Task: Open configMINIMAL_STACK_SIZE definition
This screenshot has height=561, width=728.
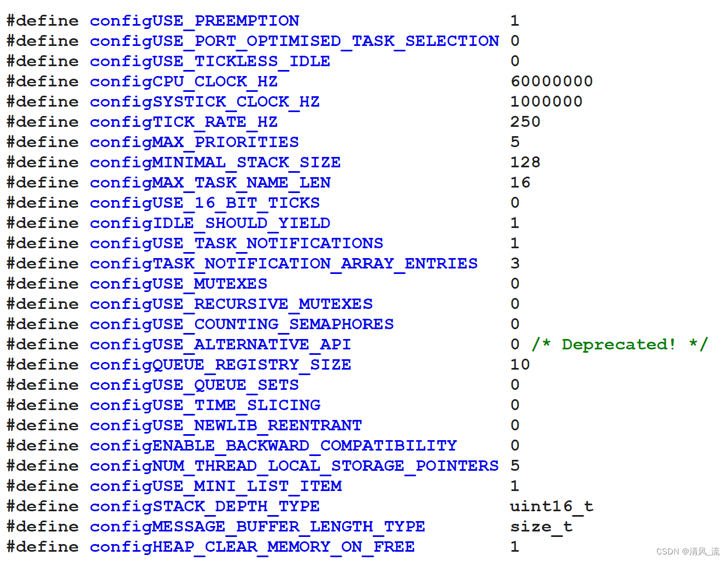Action: tap(215, 162)
